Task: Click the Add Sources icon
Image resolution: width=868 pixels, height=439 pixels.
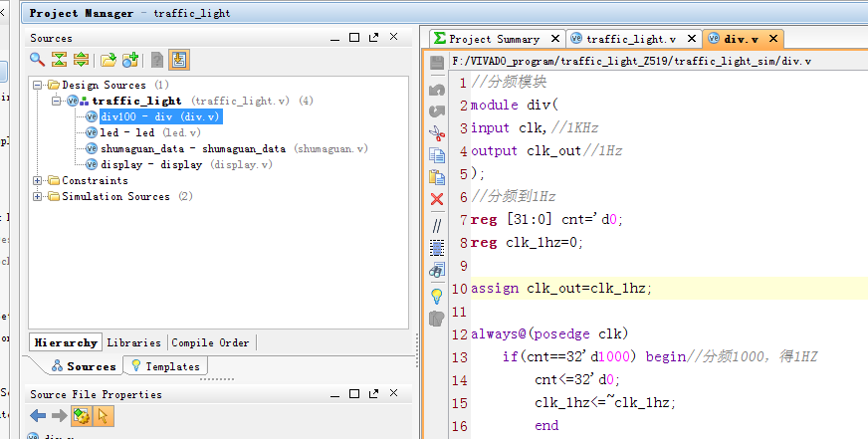Action: pos(130,60)
